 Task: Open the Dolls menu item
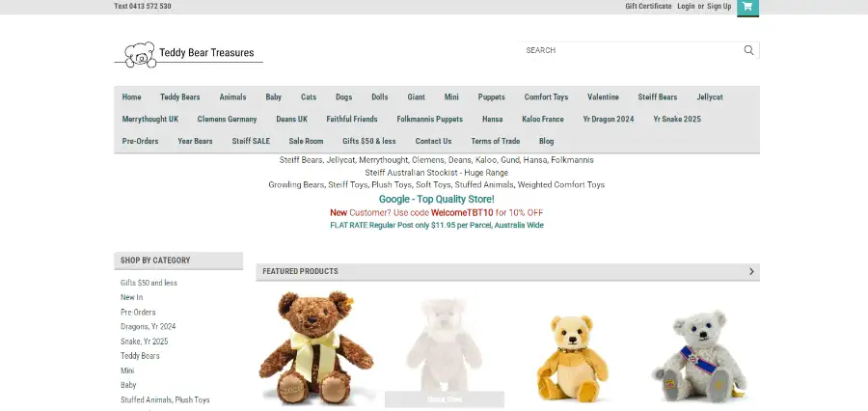click(x=380, y=96)
